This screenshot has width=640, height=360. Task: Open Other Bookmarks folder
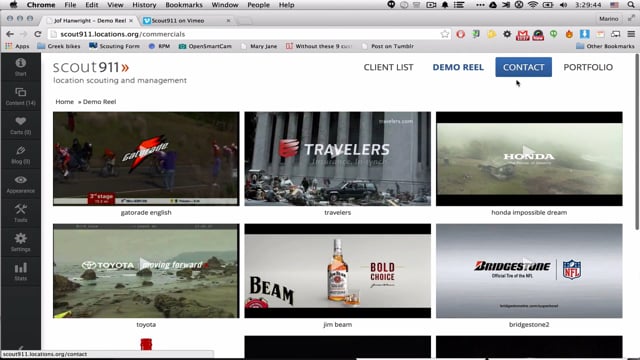pos(605,46)
